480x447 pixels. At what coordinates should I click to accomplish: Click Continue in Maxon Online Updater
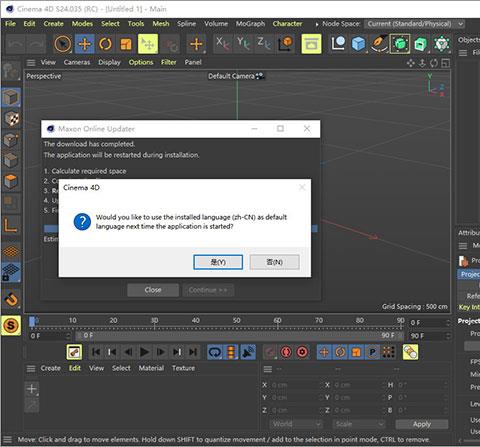(208, 290)
